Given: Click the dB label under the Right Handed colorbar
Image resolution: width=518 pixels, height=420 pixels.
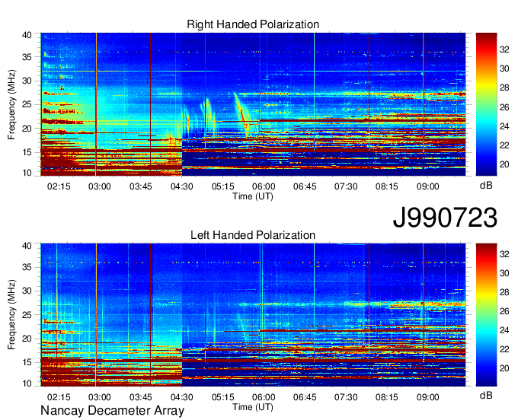Looking at the screenshot, I should click(486, 185).
